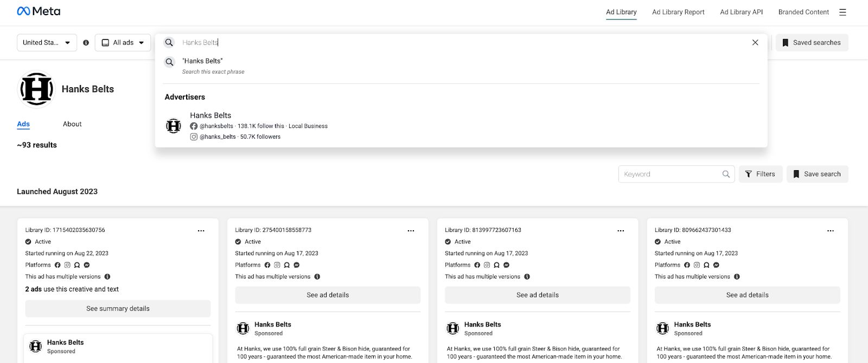Click See ad details for ad 809662437301433
This screenshot has height=363, width=868.
748,295
